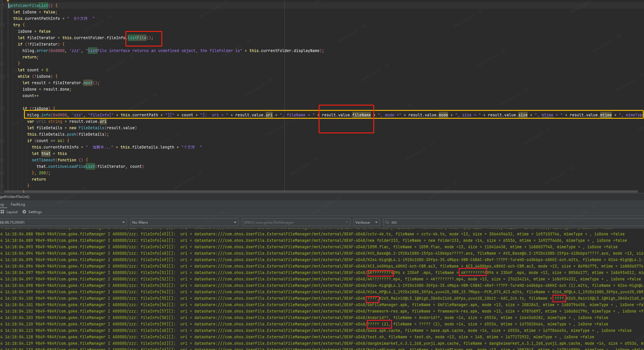Click the getFolderFileList() breadcrumb below the editor
Viewport: 644px width, 350px height.
[x=15, y=196]
